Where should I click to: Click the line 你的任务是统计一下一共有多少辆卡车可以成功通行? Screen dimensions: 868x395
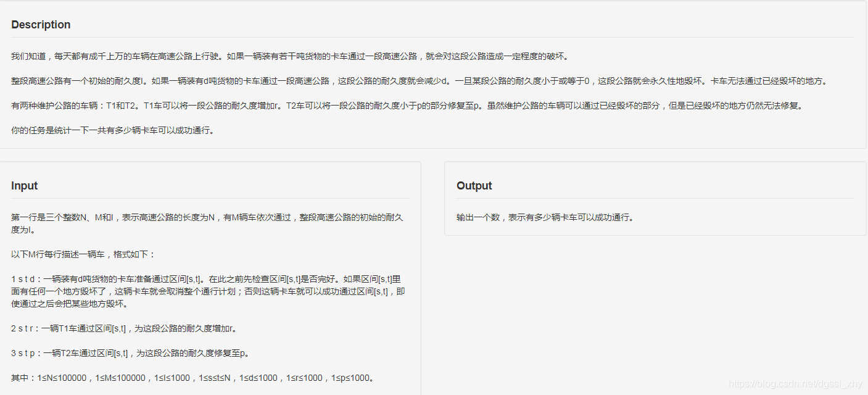coord(113,130)
